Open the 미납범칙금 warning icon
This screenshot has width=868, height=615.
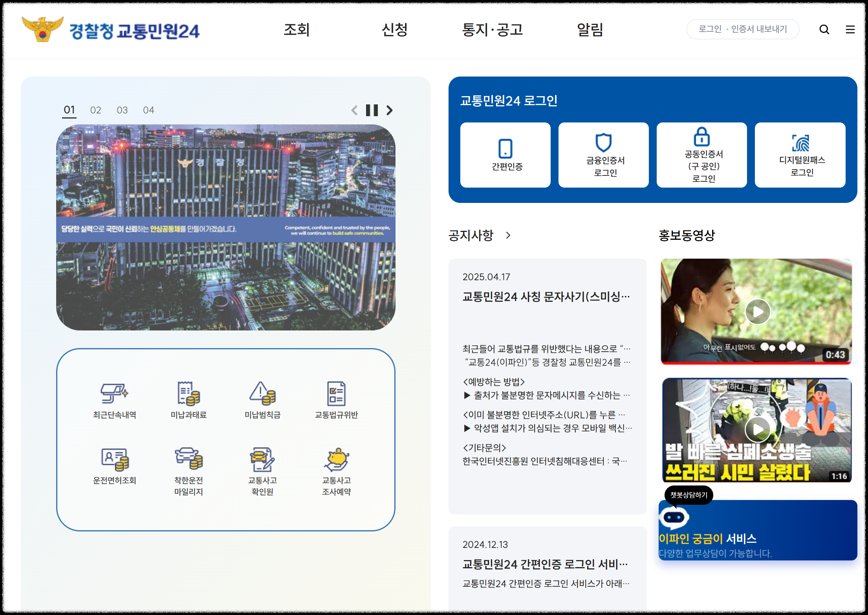point(262,394)
